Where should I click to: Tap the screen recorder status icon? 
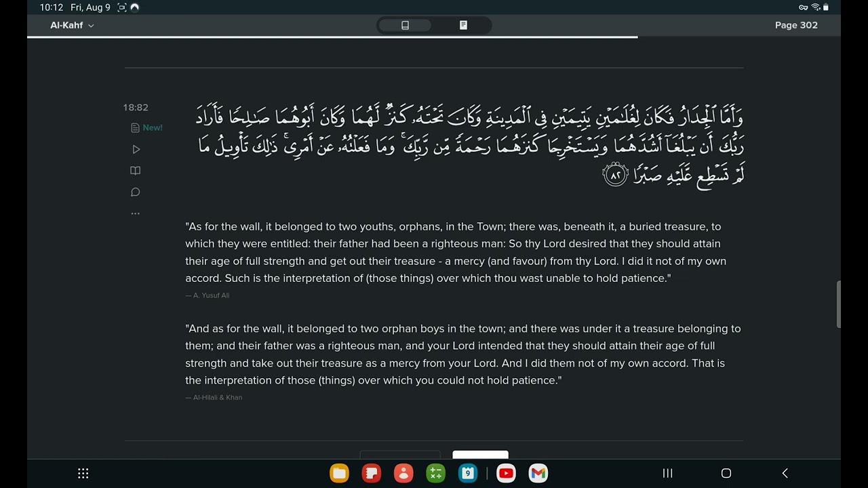click(122, 7)
